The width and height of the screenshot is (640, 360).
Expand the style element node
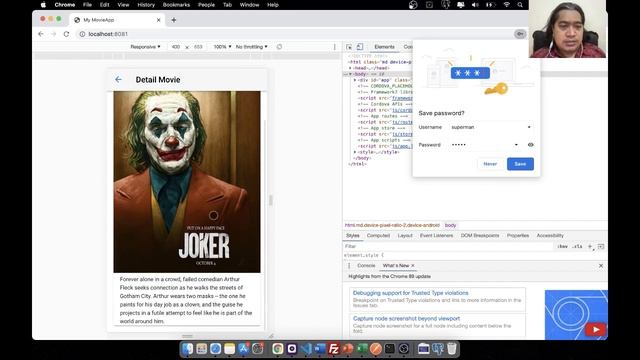tap(355, 152)
